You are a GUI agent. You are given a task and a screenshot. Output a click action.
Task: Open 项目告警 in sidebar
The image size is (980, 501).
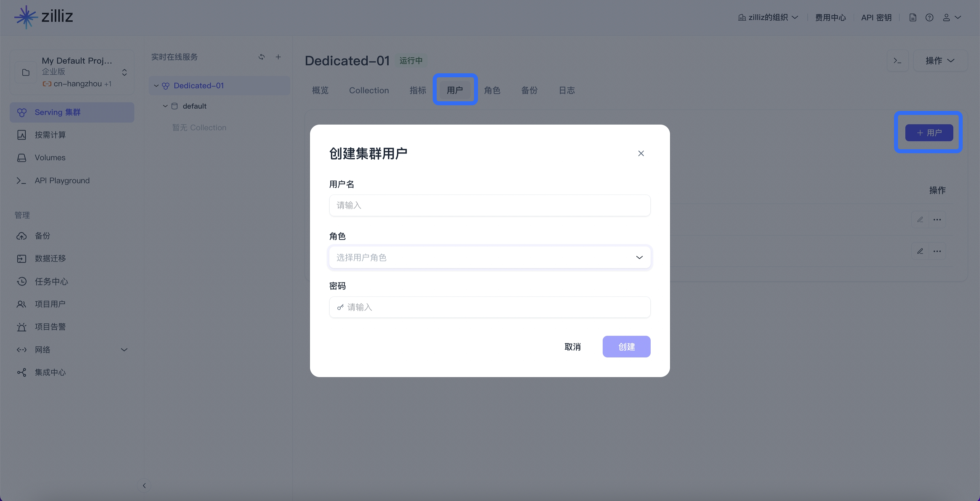tap(72, 327)
